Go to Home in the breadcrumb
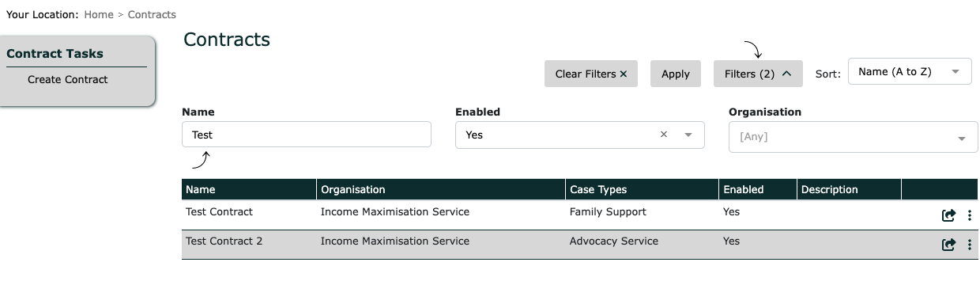Viewport: 980px width, 285px height. click(99, 14)
